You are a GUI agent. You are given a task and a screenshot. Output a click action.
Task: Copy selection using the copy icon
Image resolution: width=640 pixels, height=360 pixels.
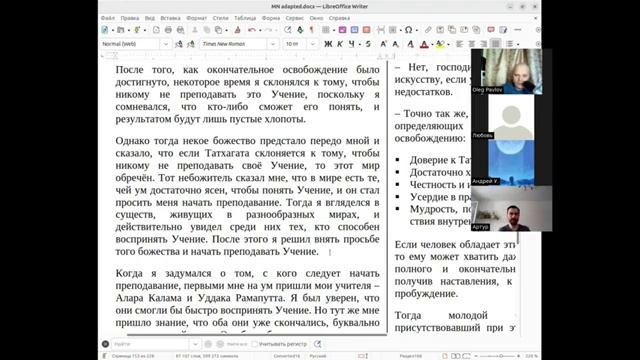207,30
